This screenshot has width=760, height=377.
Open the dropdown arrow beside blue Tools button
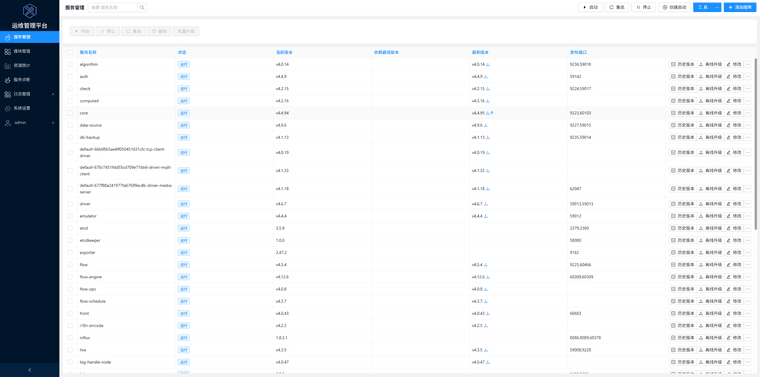coord(717,7)
